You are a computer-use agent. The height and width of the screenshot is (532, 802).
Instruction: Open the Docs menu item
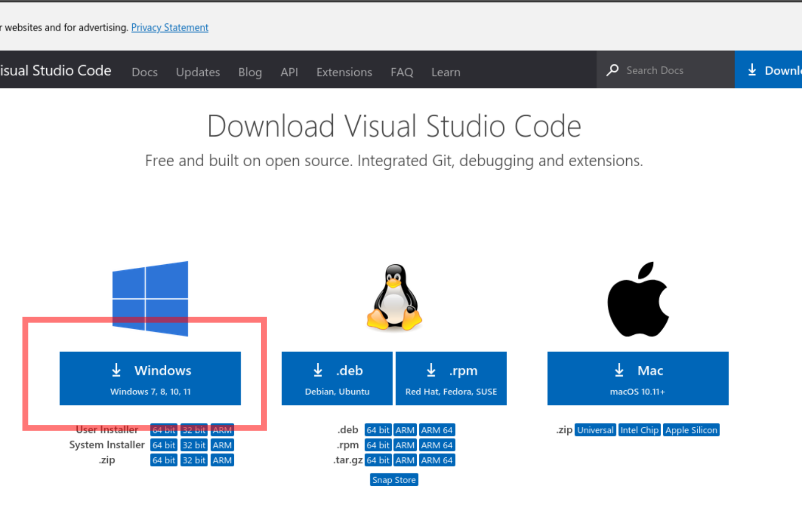tap(145, 72)
